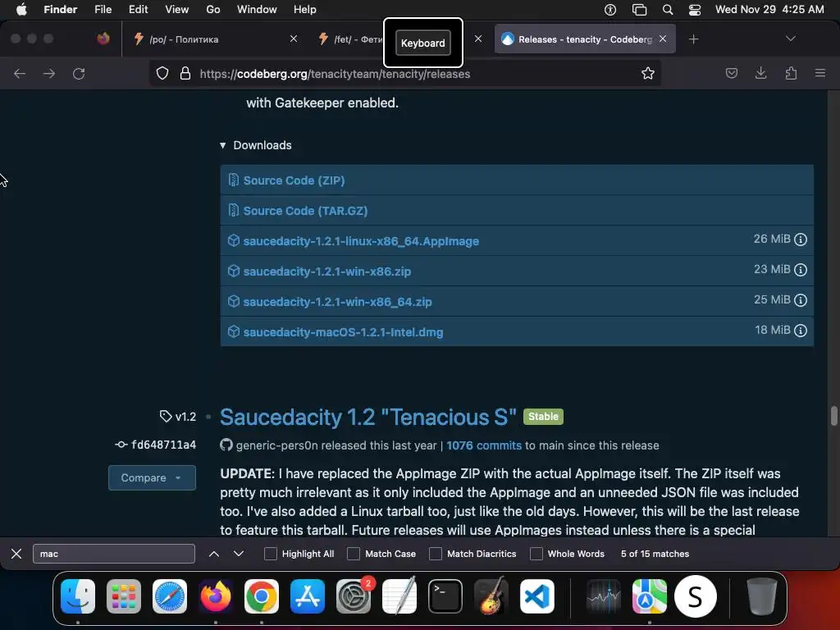Open App Store from the Dock
840x630 pixels.
[x=308, y=596]
